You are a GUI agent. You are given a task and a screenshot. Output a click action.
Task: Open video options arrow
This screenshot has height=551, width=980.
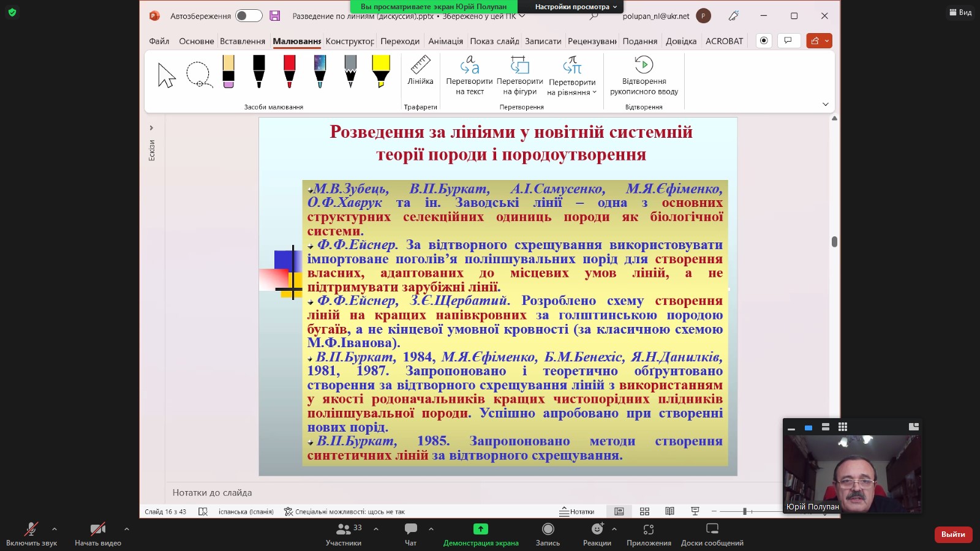click(126, 529)
